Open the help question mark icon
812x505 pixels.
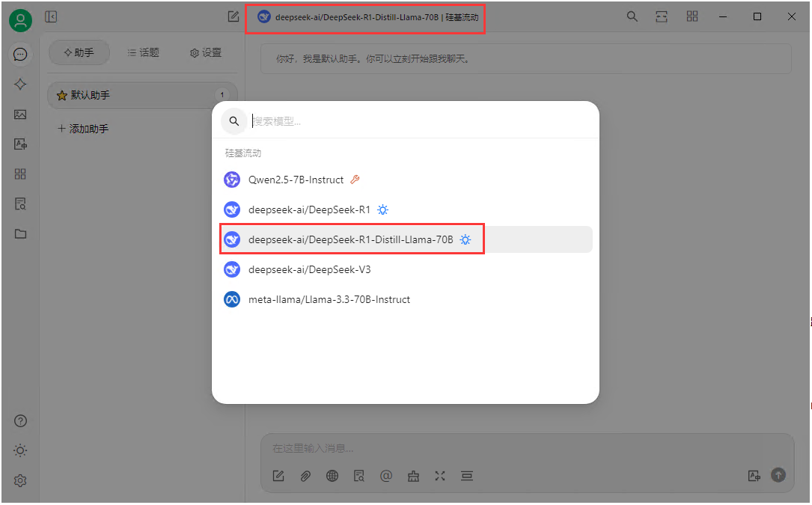click(x=20, y=421)
